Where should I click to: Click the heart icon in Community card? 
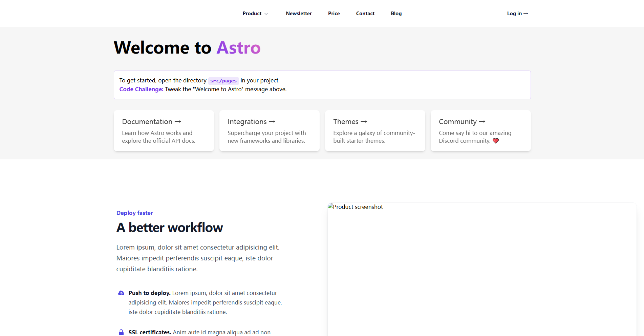496,141
